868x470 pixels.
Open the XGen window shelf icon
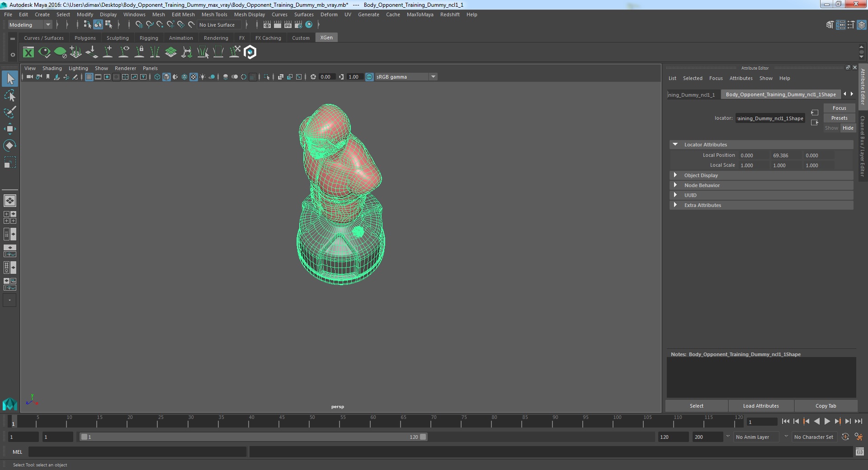tap(28, 52)
